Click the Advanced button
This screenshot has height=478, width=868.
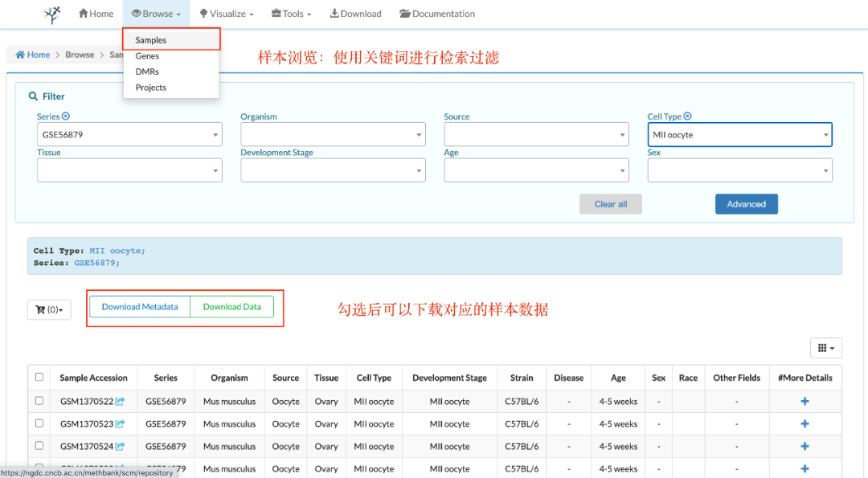pyautogui.click(x=746, y=204)
